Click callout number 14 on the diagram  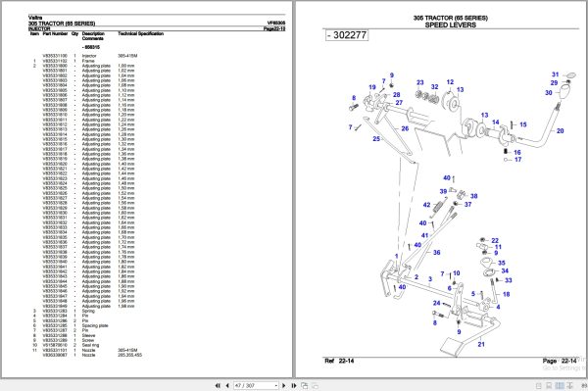pos(495,122)
